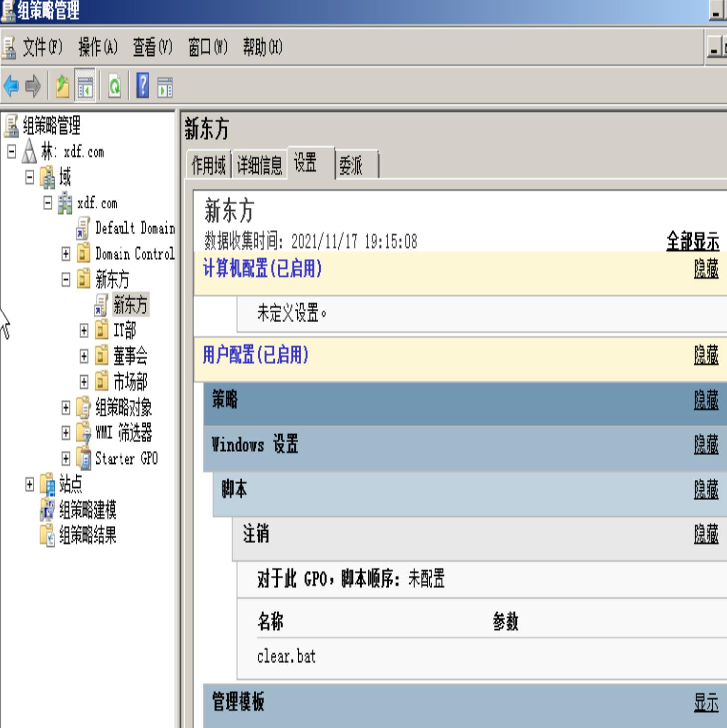Hide the Windows 设置 section

[706, 444]
